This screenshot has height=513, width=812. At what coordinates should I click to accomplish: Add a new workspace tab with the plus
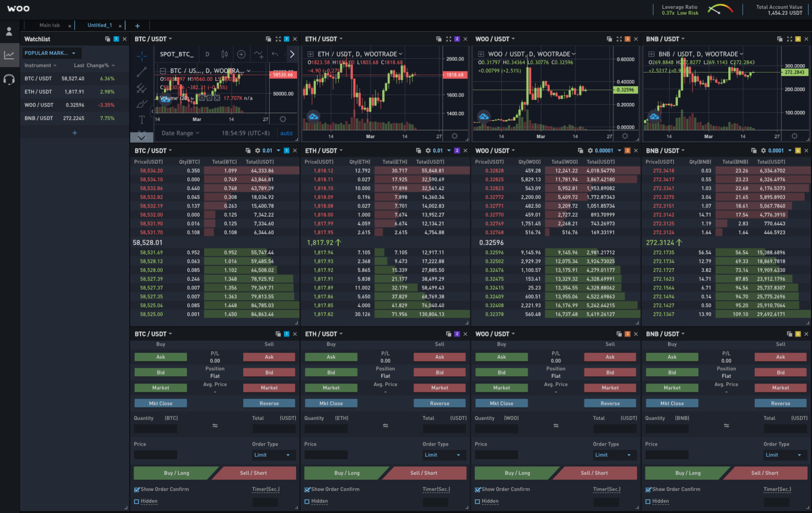click(137, 26)
